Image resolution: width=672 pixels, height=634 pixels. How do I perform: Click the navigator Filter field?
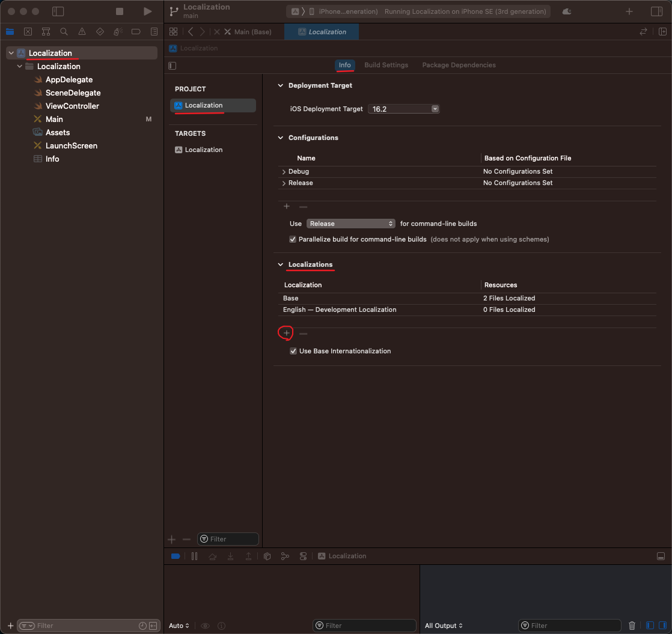(88, 626)
